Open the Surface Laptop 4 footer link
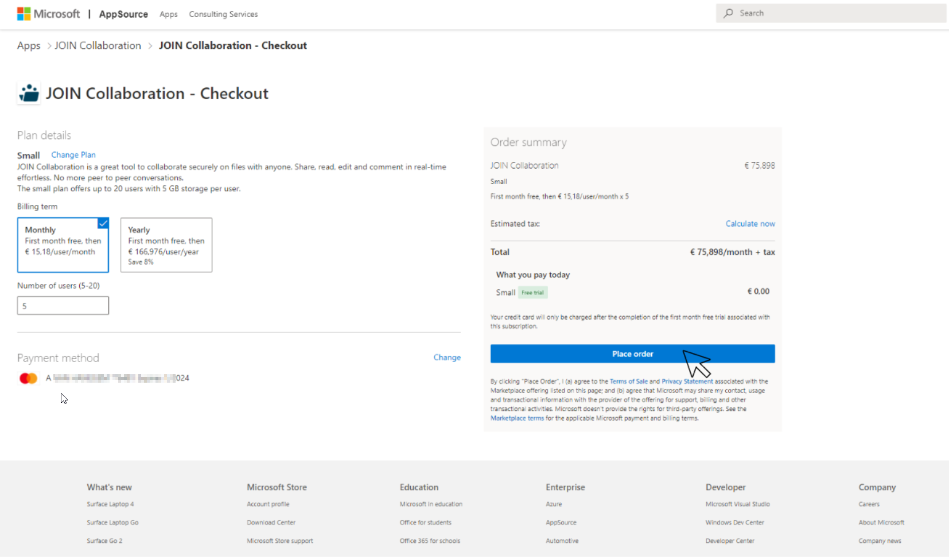Screen dimensions: 949x560 pyautogui.click(x=110, y=504)
